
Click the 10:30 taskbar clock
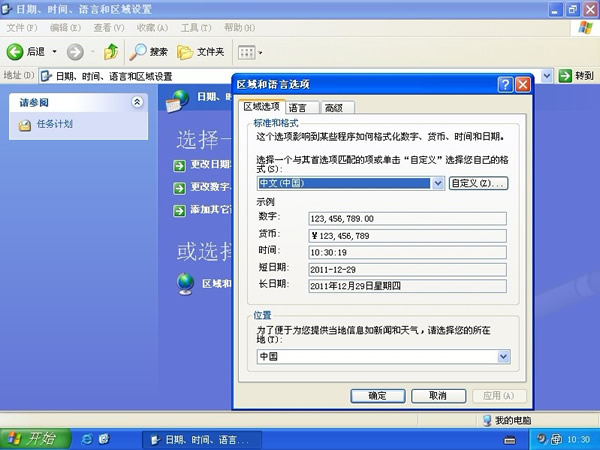coord(578,439)
